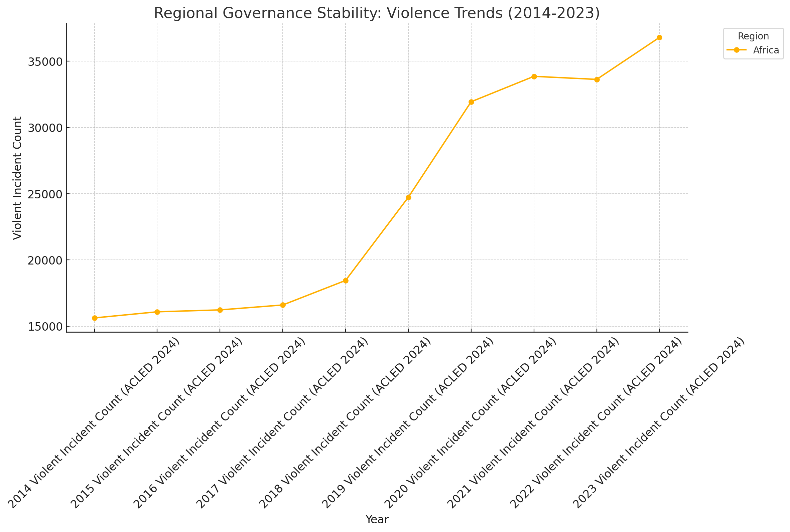Click the 2022 data point marker
Screen dimensions: 790x532
(x=597, y=79)
